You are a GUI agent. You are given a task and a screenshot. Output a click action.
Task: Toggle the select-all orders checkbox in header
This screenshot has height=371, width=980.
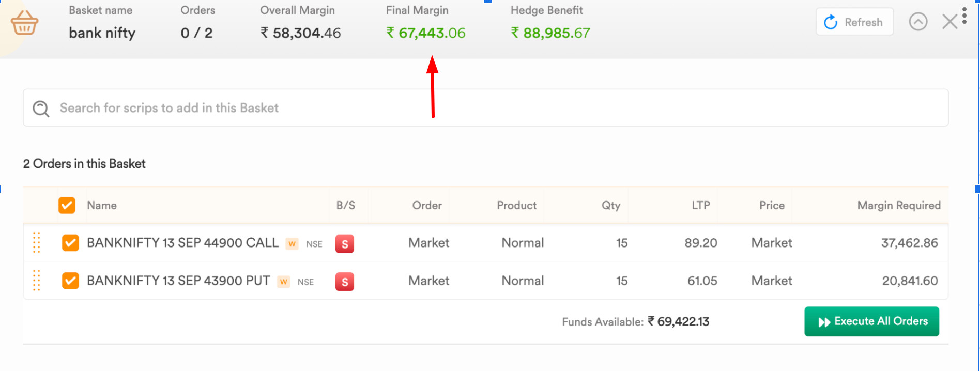[67, 205]
